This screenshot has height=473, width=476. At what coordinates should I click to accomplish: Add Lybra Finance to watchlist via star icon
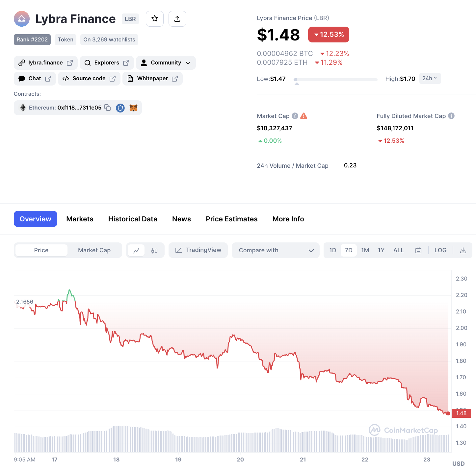point(154,19)
